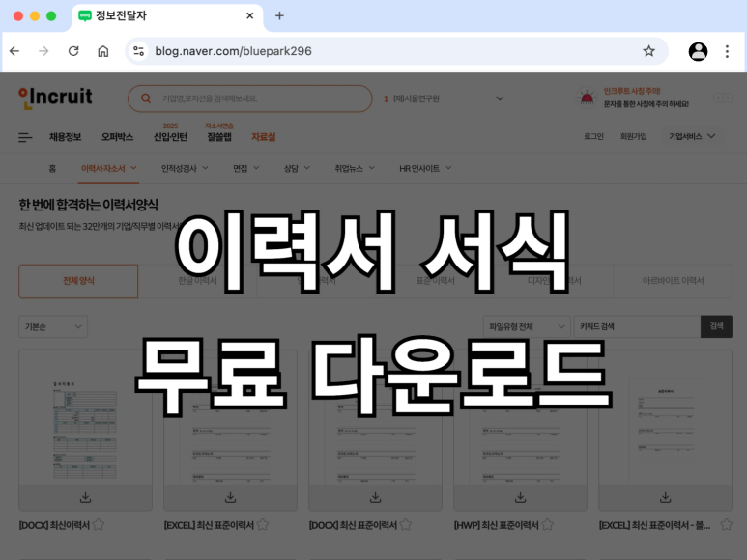Open the 기본순 sort dropdown
747x560 pixels.
click(53, 327)
